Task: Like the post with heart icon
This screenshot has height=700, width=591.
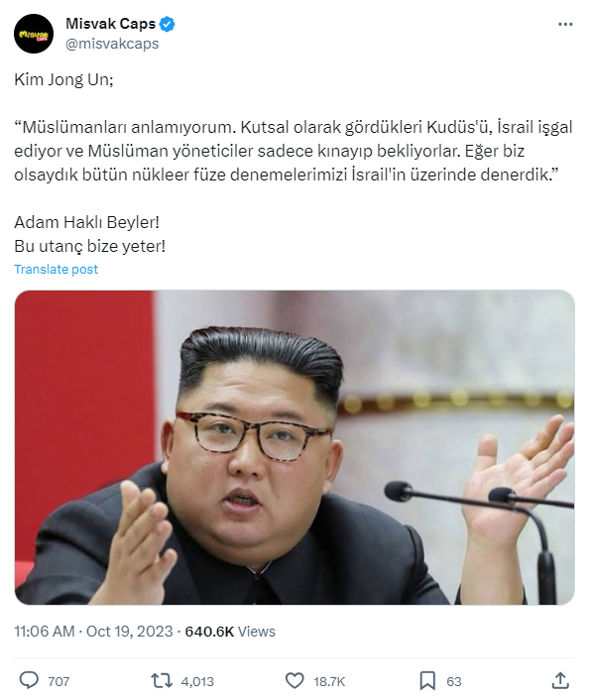Action: [295, 681]
